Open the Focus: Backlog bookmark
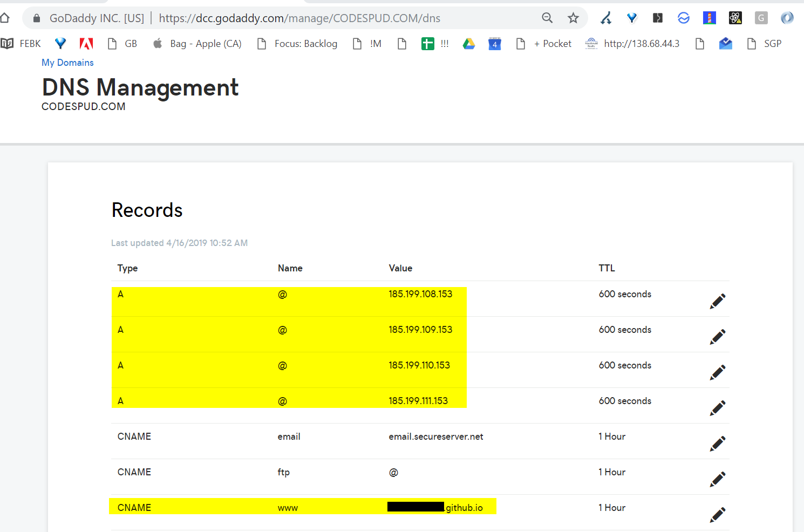Image resolution: width=804 pixels, height=532 pixels. 297,44
